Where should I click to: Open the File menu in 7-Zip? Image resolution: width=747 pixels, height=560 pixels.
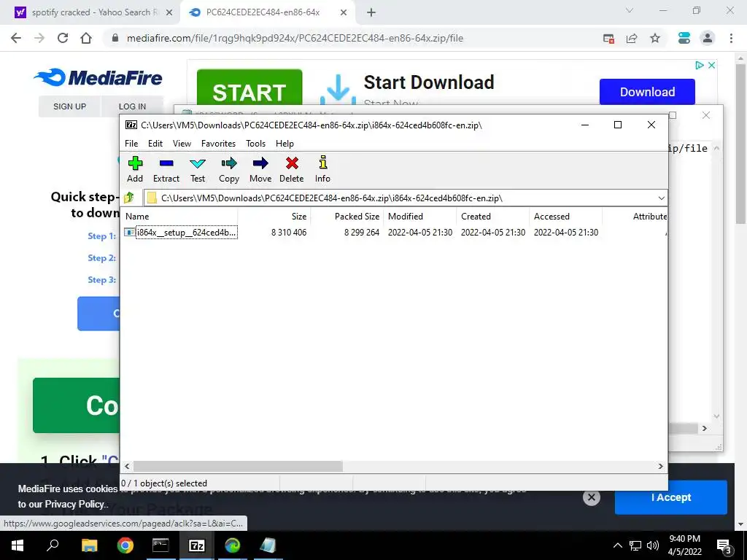(131, 144)
